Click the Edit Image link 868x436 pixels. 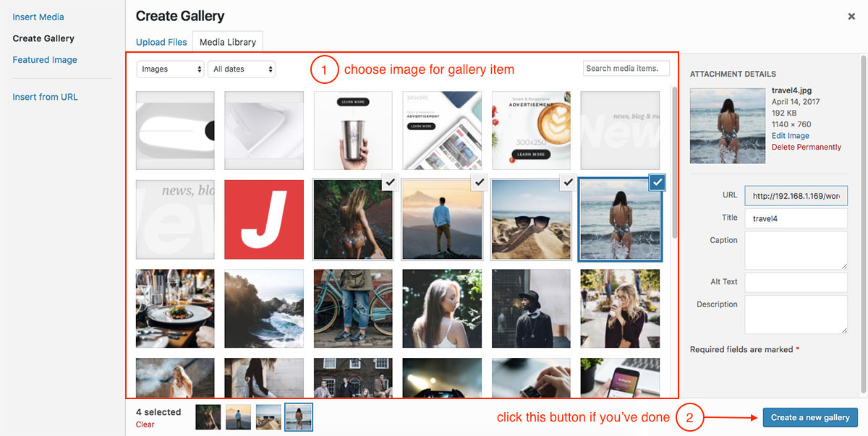pyautogui.click(x=791, y=135)
